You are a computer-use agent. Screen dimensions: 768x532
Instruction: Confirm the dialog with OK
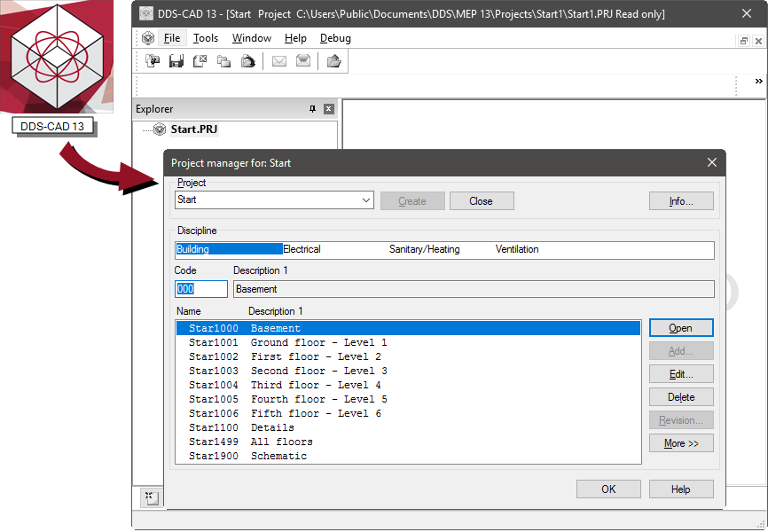(608, 489)
